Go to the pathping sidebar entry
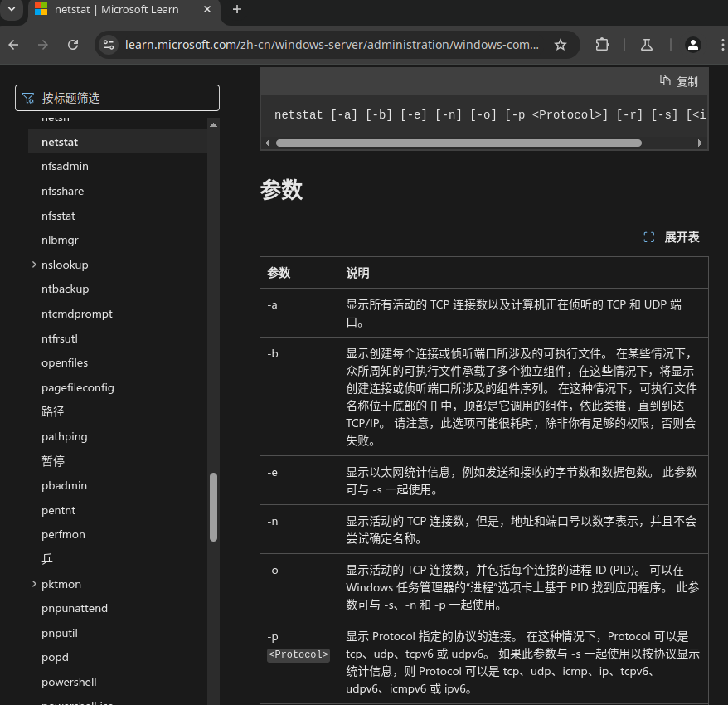The height and width of the screenshot is (705, 728). coord(64,436)
